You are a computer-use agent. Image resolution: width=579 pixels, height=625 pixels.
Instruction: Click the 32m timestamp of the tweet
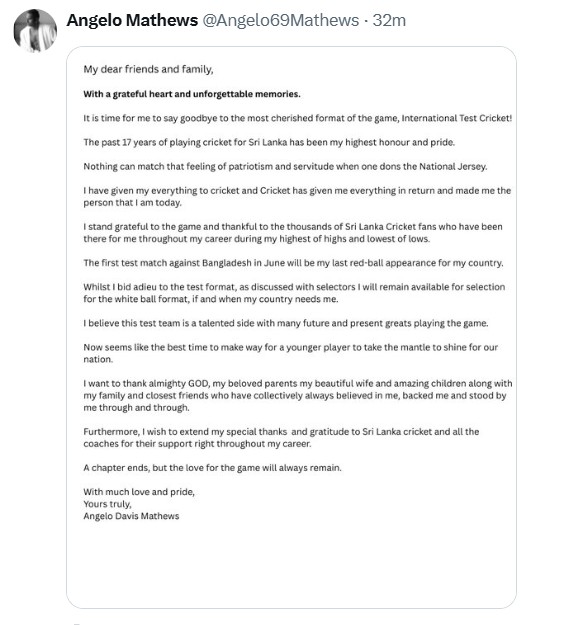click(x=389, y=20)
